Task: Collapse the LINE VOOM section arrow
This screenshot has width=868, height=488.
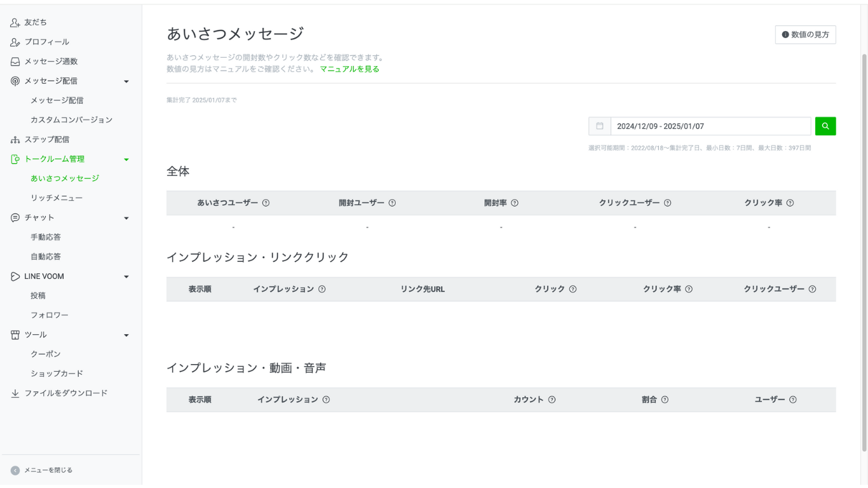Action: tap(126, 277)
